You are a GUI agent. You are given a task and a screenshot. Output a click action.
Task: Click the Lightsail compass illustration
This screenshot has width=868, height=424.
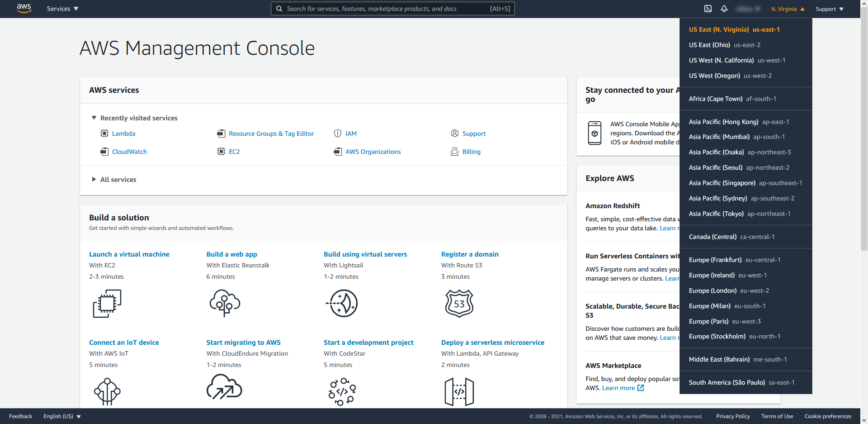point(342,303)
